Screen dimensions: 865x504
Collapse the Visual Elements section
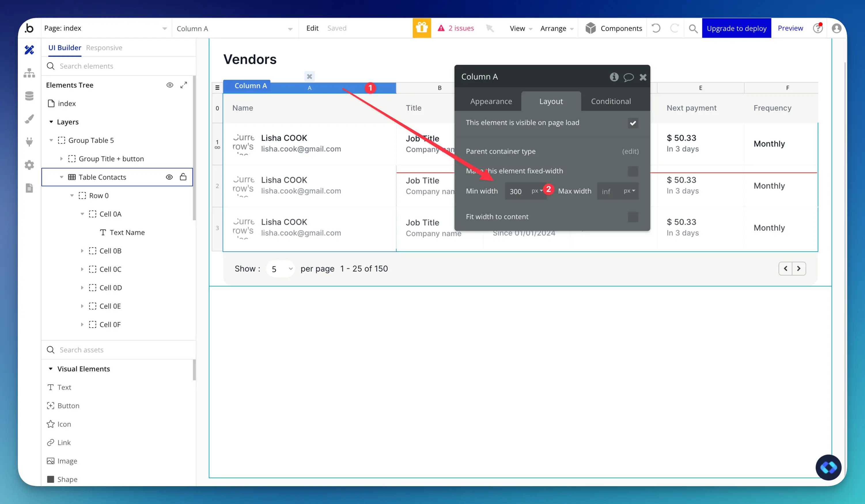(50, 369)
